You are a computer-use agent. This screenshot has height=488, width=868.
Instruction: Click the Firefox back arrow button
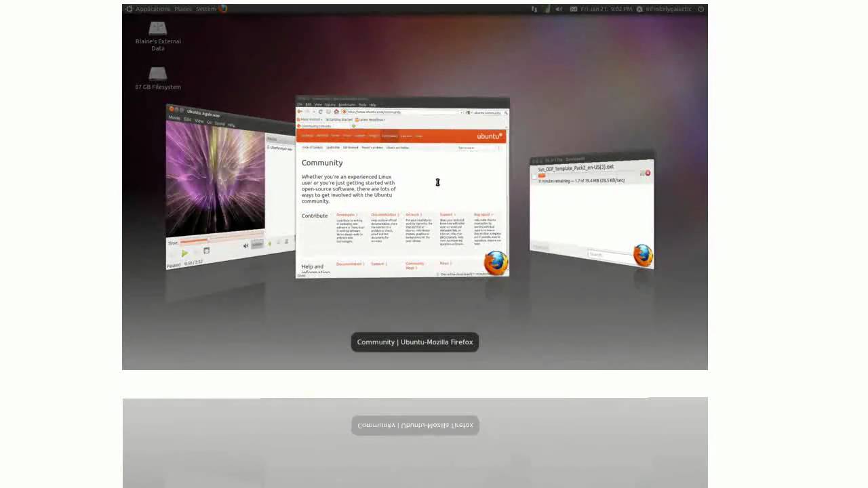coord(300,111)
